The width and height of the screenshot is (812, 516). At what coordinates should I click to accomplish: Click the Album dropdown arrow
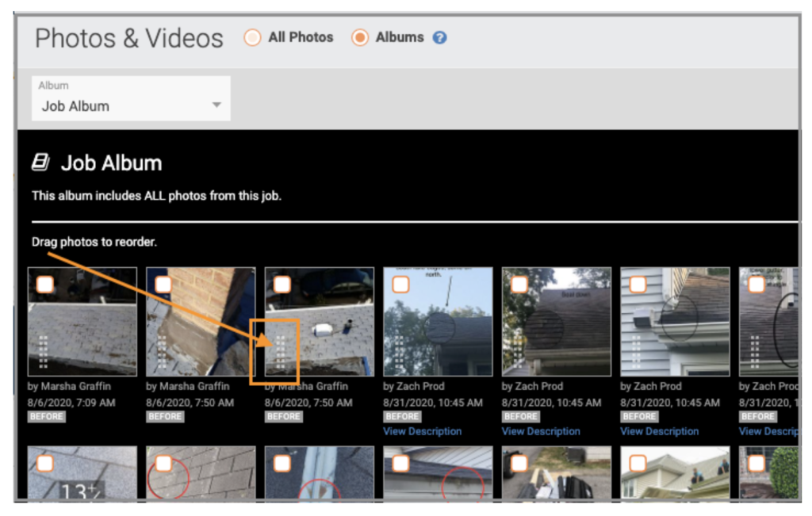click(216, 105)
